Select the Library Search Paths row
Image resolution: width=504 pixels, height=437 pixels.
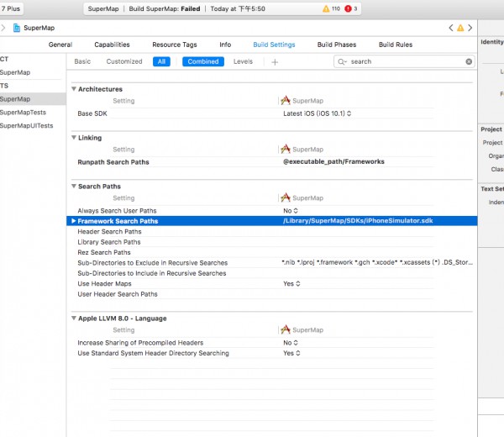click(x=109, y=242)
